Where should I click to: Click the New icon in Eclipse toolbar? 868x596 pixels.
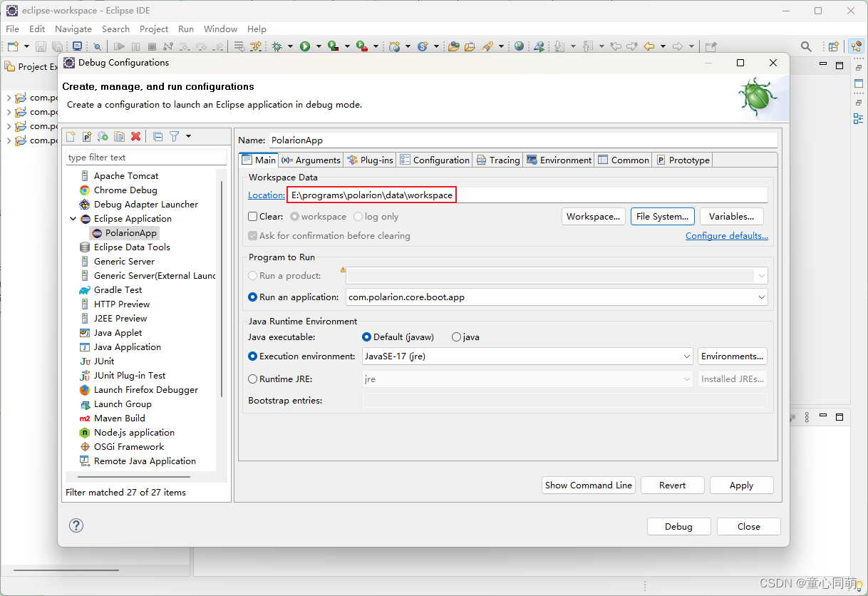coord(13,46)
